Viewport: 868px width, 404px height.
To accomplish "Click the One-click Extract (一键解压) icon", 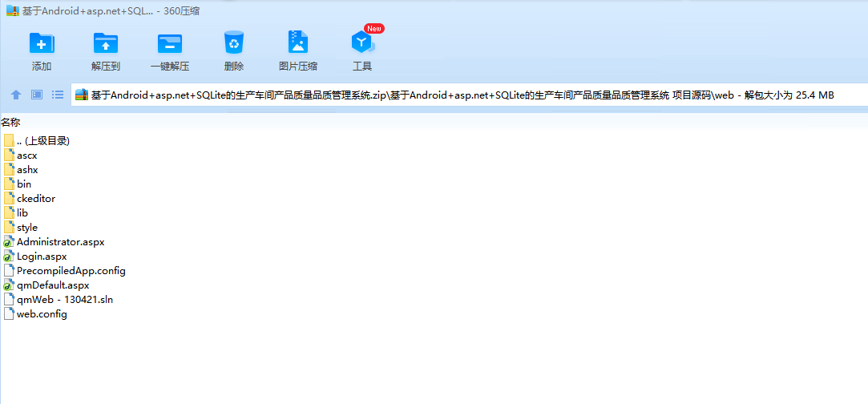I will (x=169, y=42).
